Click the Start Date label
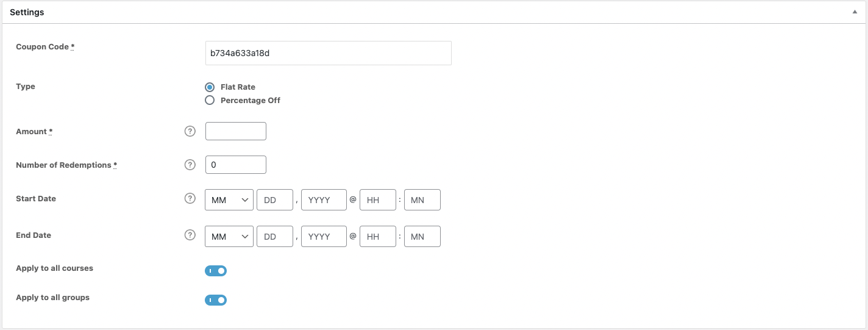Viewport: 868px width, 330px height. (36, 198)
